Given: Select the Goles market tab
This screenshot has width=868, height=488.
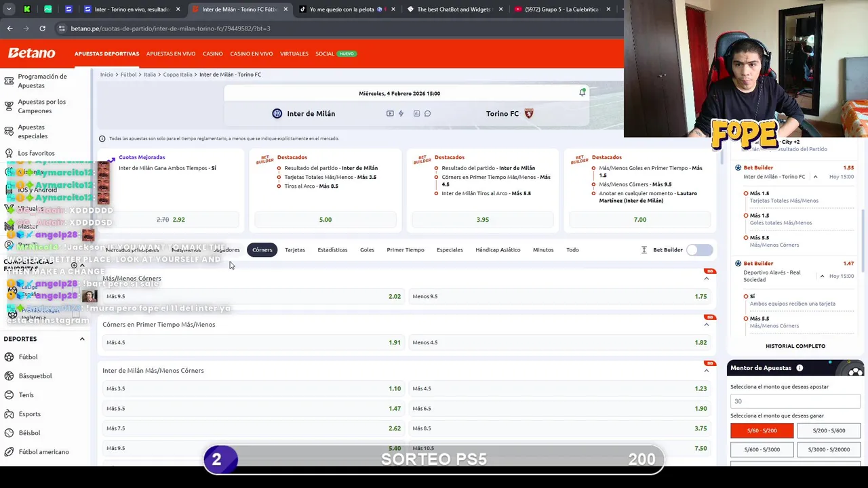Looking at the screenshot, I should [x=367, y=250].
